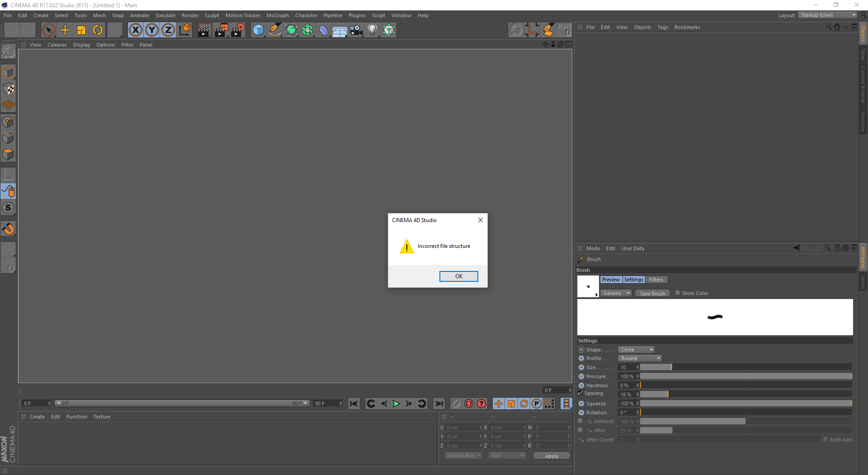Open the MoGraph menu
This screenshot has width=868, height=475.
click(x=278, y=15)
